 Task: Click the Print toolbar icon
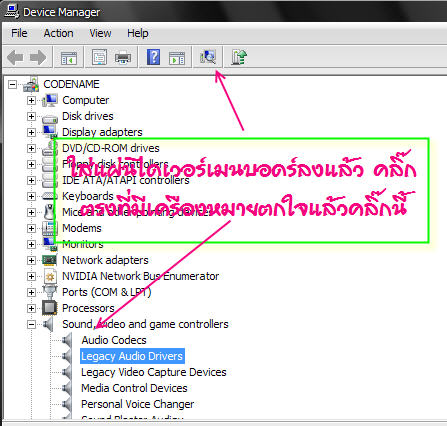click(123, 58)
